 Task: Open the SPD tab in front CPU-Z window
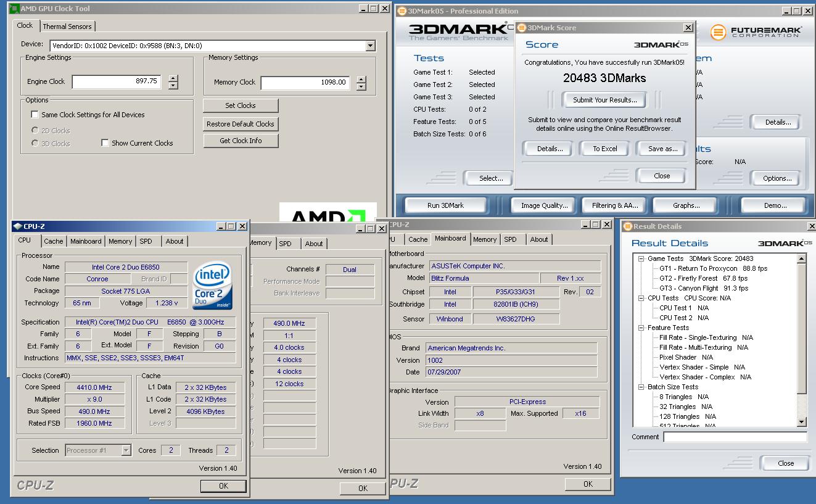(x=146, y=241)
